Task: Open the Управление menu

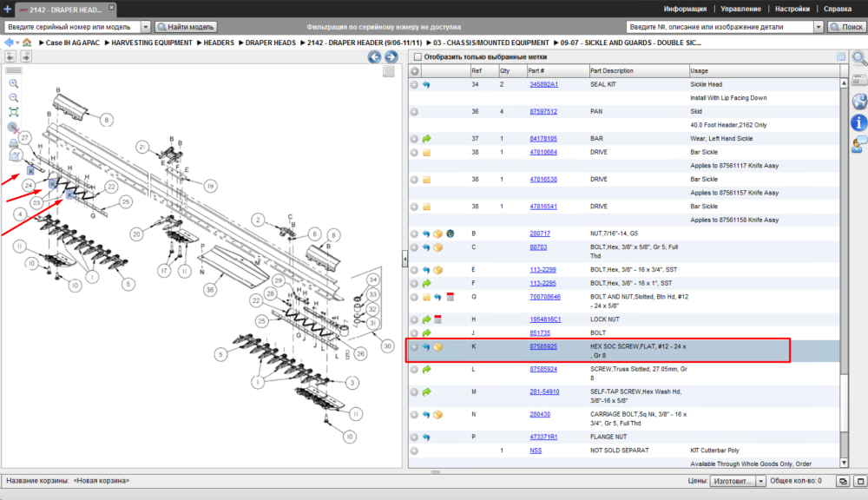Action: coord(740,9)
